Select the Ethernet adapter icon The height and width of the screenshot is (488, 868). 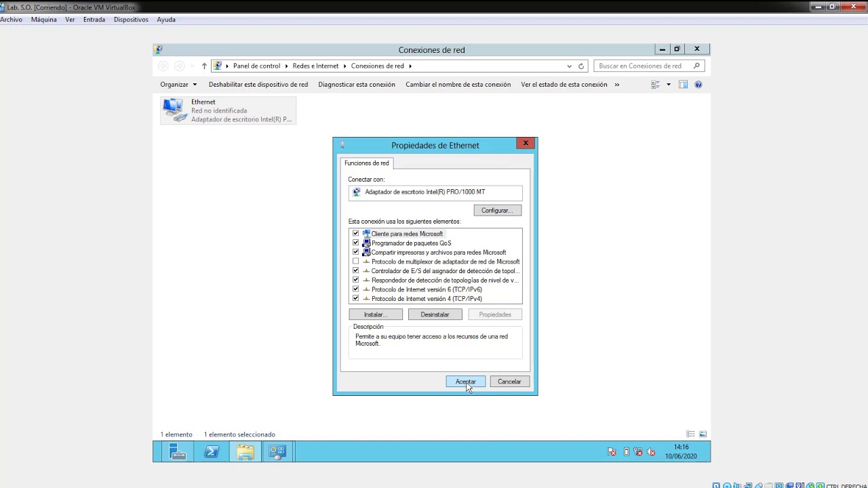point(175,110)
